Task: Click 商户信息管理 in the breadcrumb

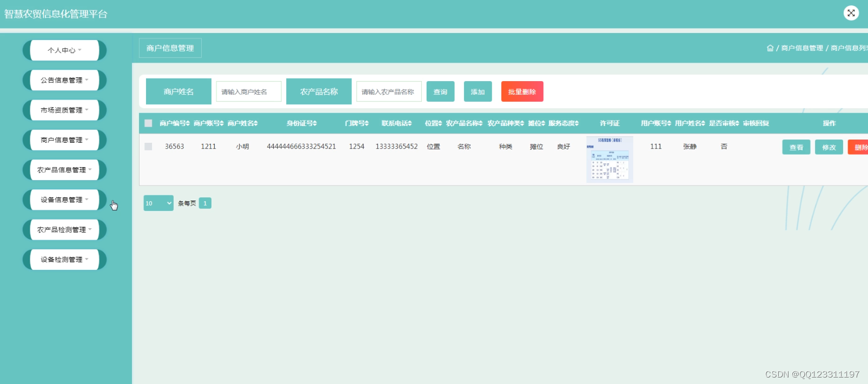Action: (x=802, y=48)
